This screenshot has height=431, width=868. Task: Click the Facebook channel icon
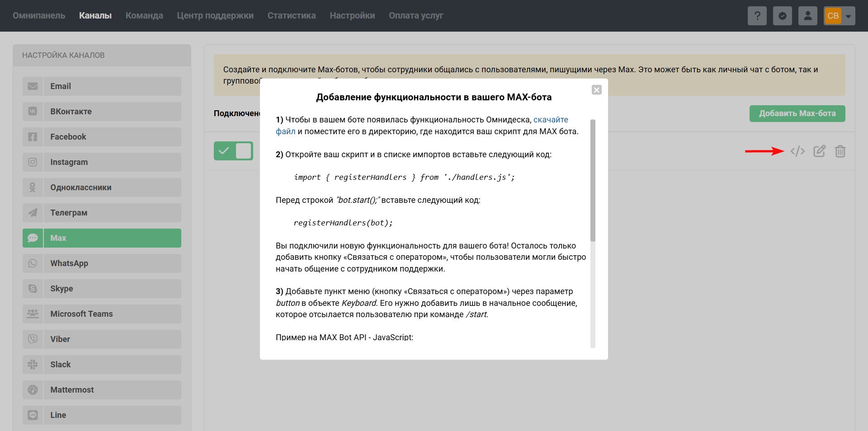point(33,137)
